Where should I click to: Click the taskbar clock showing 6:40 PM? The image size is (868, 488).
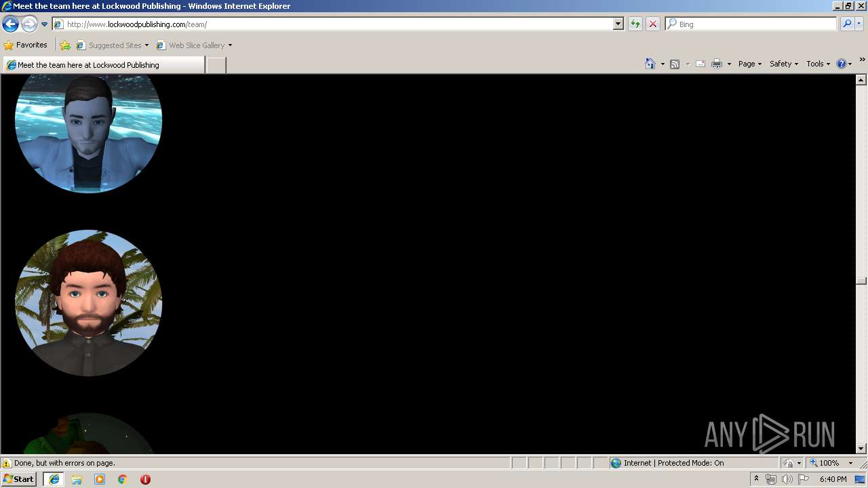(833, 479)
